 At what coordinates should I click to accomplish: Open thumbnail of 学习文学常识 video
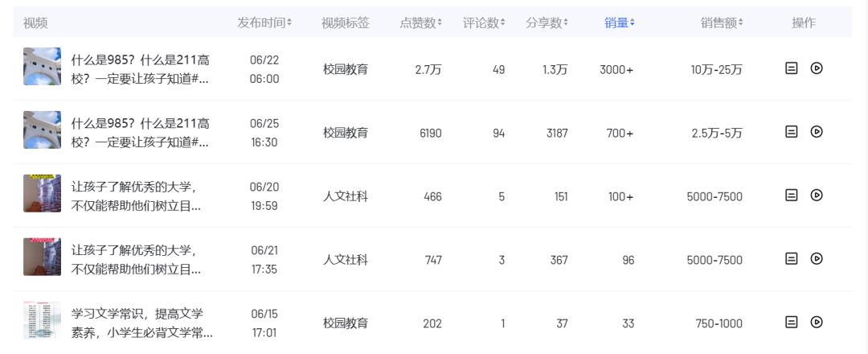[42, 320]
